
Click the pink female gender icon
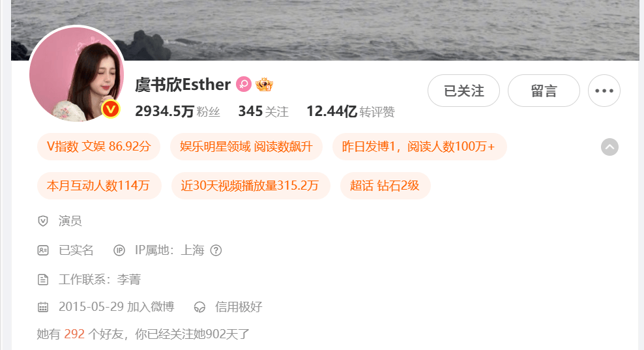pos(244,84)
